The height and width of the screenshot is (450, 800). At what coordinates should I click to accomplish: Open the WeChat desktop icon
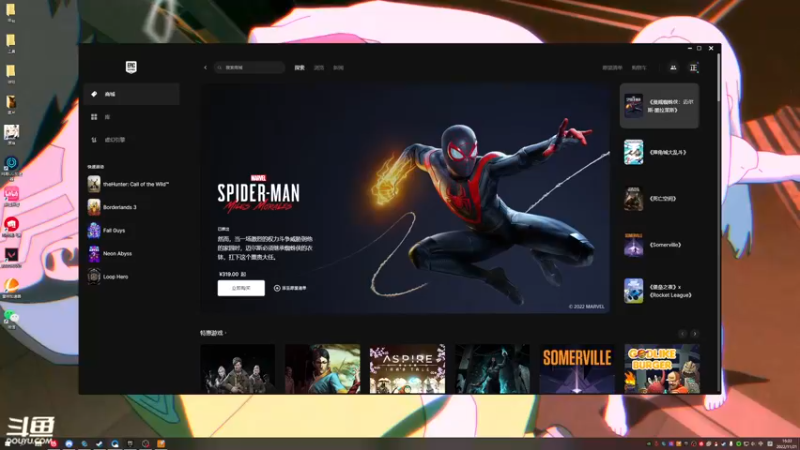pos(11,318)
